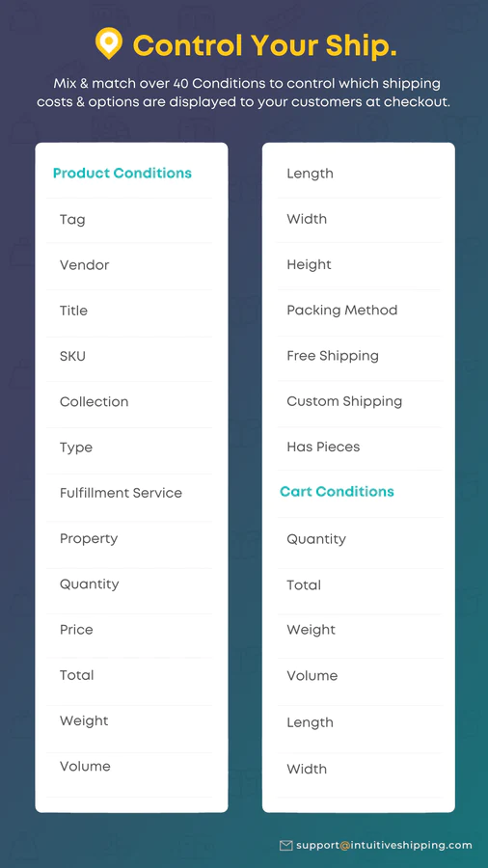Pick the SKU condition row
The height and width of the screenshot is (868, 488).
[129, 356]
